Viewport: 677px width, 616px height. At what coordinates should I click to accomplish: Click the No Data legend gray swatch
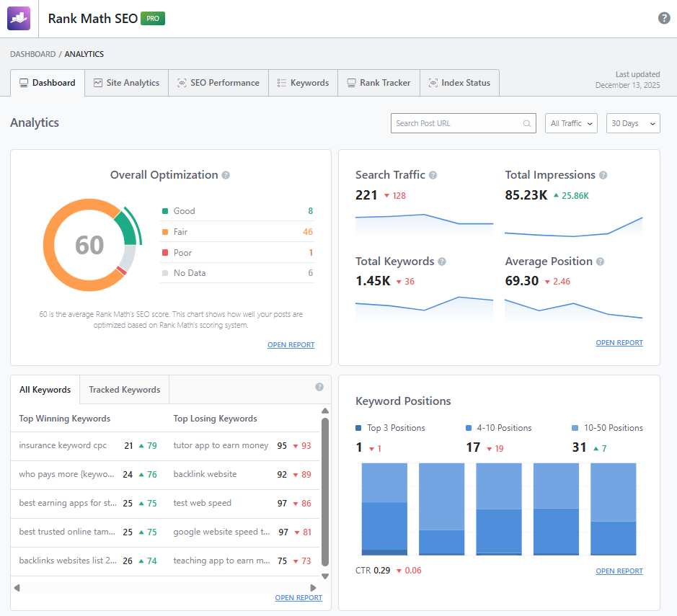click(x=165, y=272)
